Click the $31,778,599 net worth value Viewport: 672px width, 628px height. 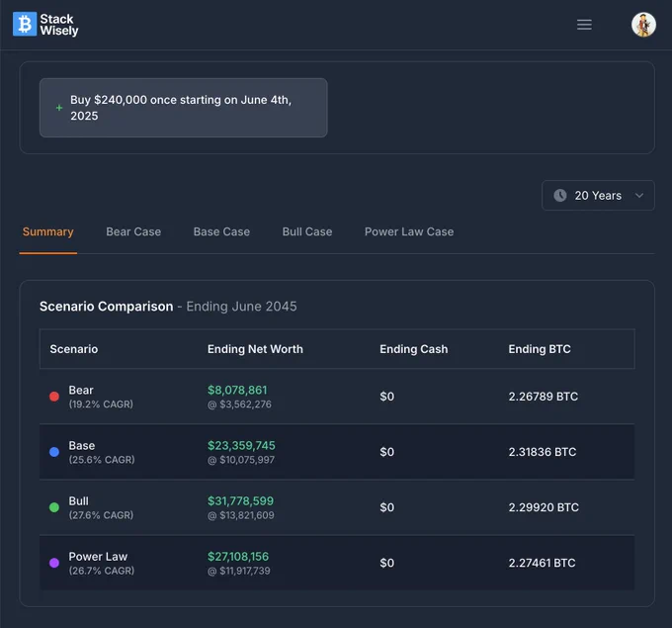[x=240, y=501]
